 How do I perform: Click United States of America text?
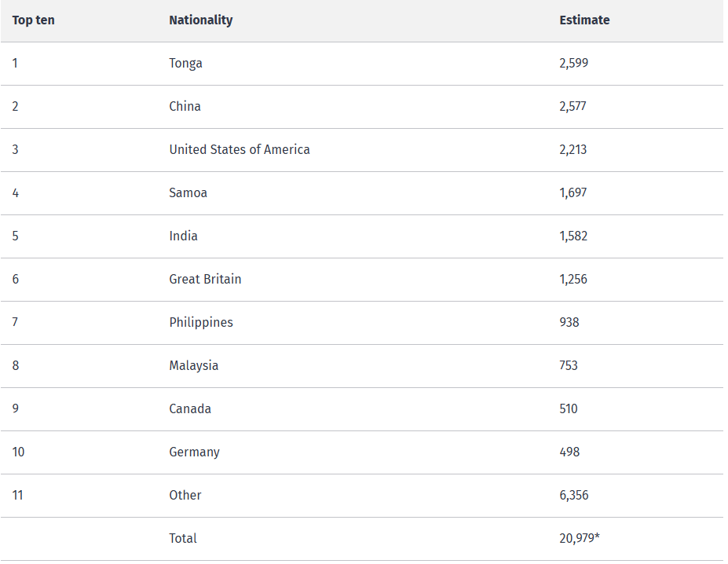tap(239, 149)
